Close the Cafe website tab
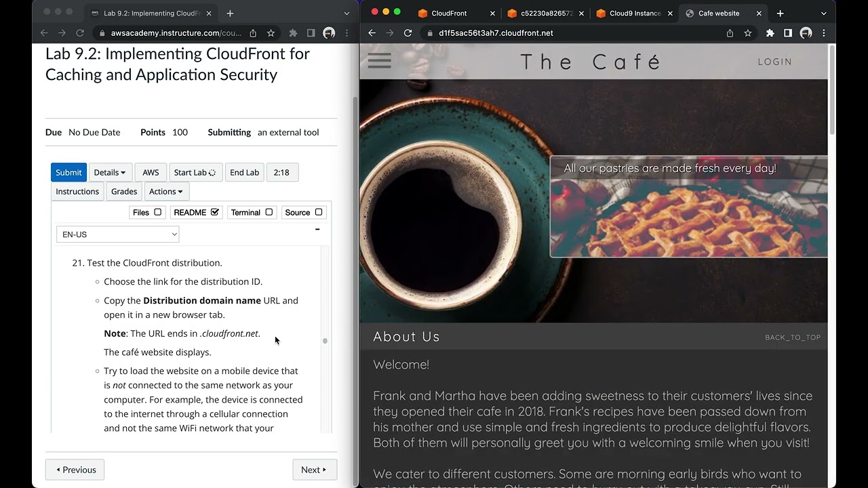 point(759,13)
